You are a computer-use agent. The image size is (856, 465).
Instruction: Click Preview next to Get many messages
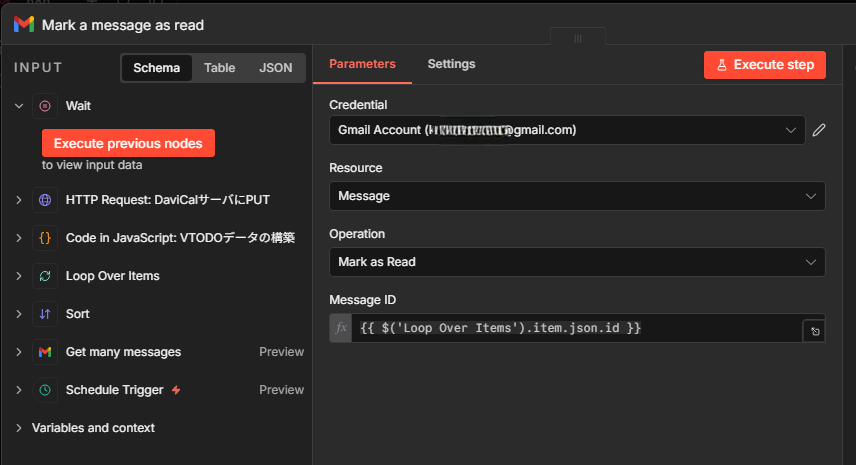[x=281, y=352]
